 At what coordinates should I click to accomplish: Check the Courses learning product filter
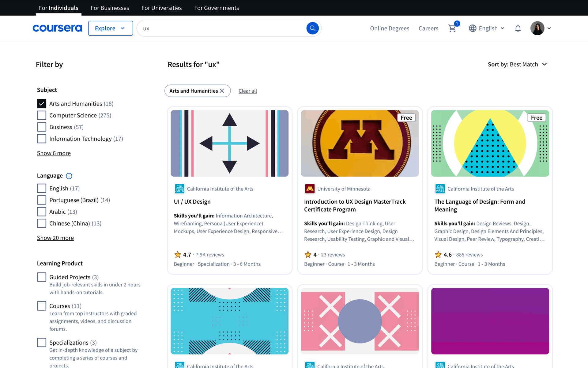tap(42, 306)
